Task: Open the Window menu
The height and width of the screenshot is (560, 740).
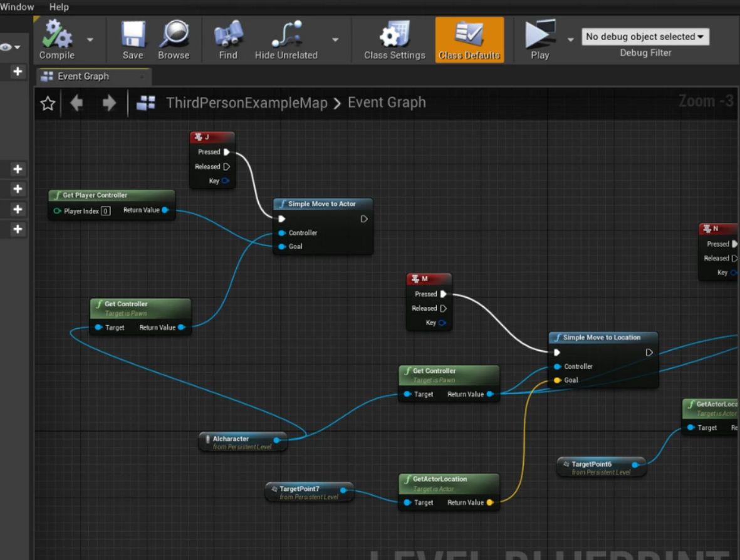Action: point(17,7)
